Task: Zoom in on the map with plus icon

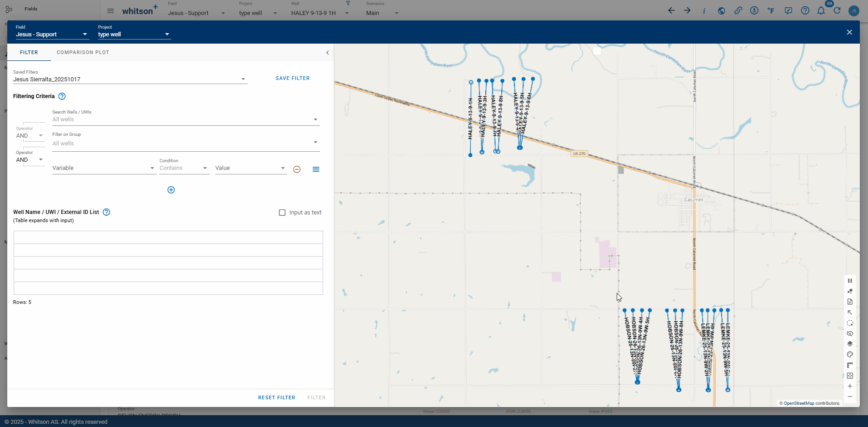Action: [x=850, y=386]
